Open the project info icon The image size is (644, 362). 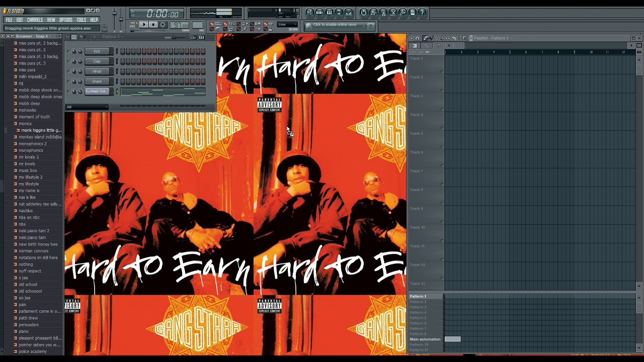[x=413, y=13]
